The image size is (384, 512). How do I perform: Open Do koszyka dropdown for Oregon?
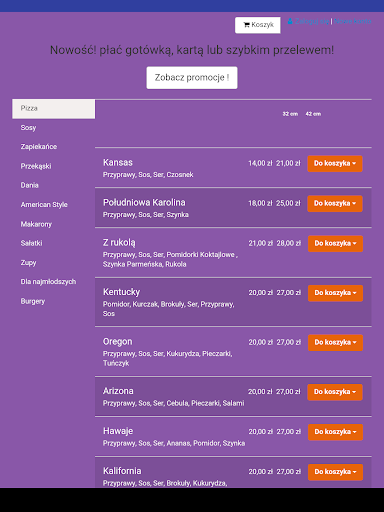[x=335, y=343]
